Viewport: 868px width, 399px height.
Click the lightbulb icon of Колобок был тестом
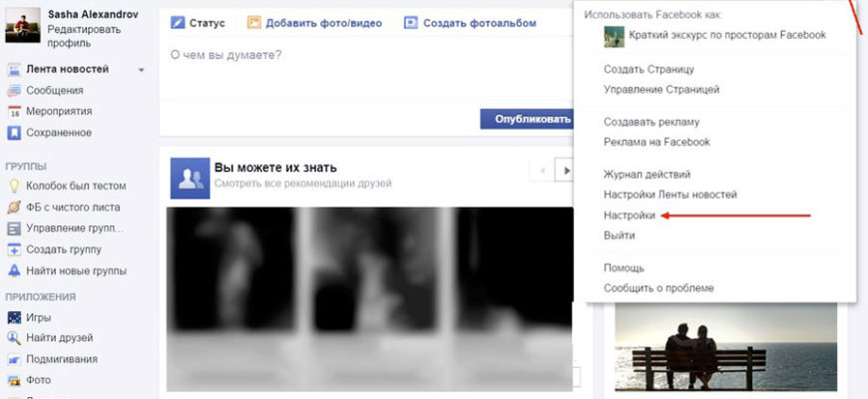(x=14, y=186)
